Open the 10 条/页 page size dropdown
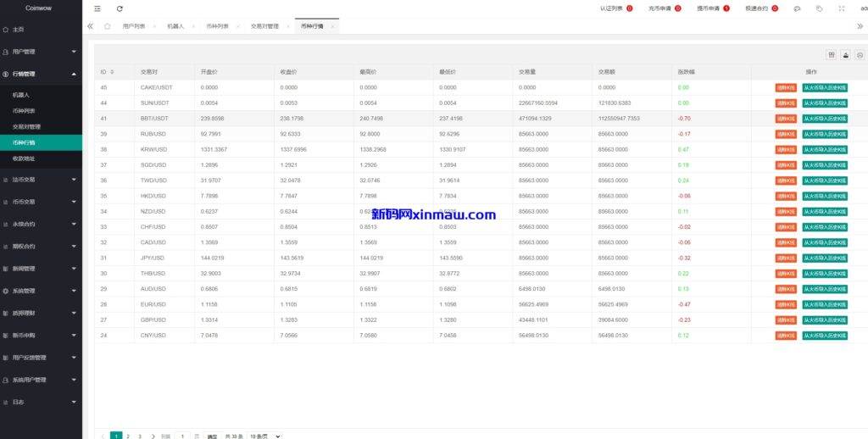Image resolution: width=868 pixels, height=439 pixels. 265,436
